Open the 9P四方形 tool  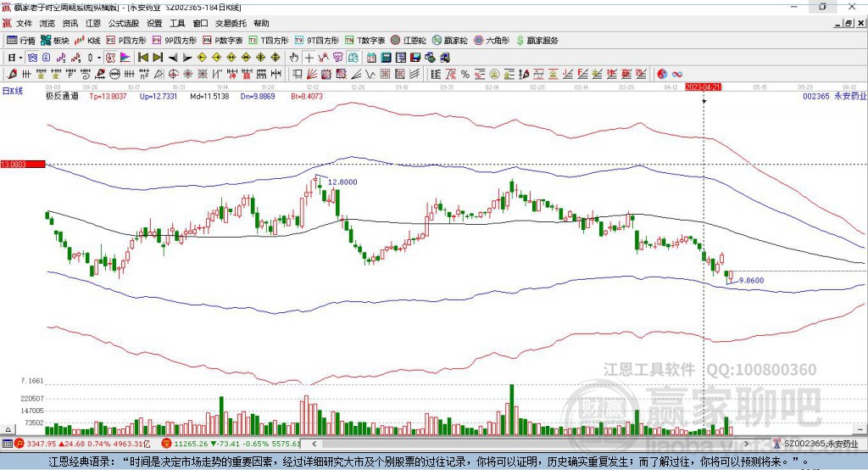pyautogui.click(x=175, y=41)
